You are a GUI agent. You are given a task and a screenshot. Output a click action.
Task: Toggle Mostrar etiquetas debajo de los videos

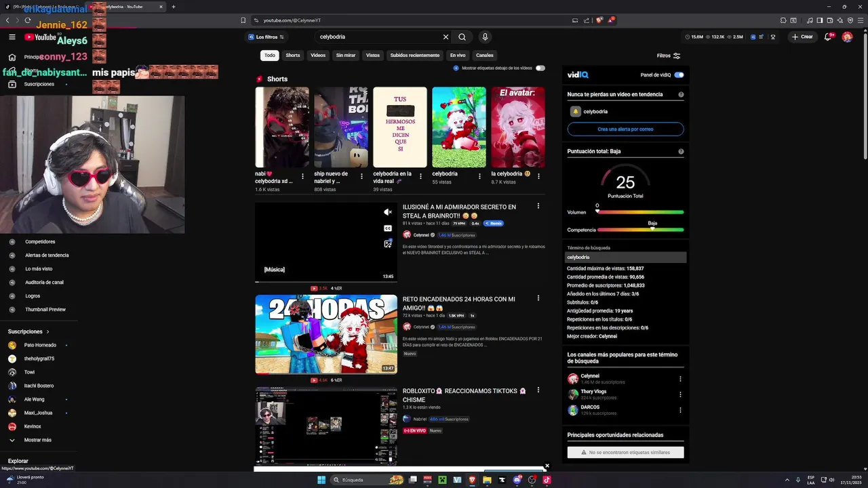pos(540,68)
